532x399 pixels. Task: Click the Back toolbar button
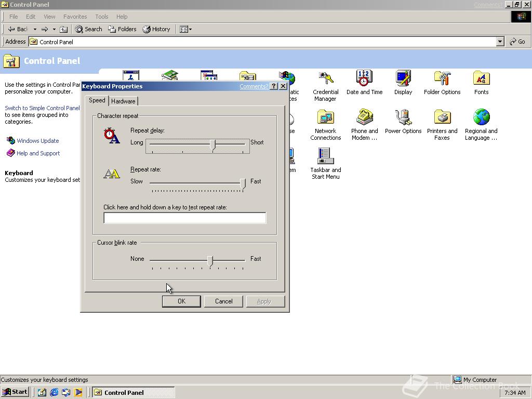(18, 29)
